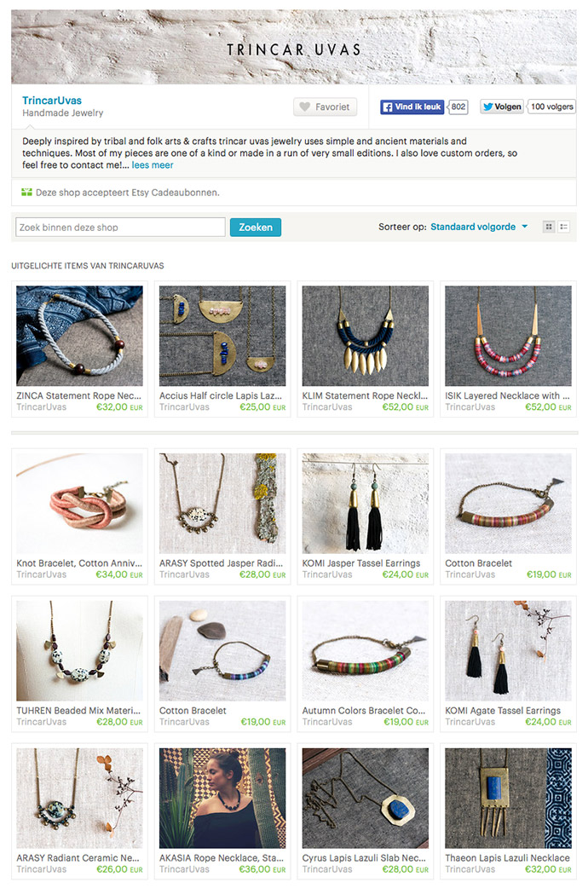The height and width of the screenshot is (888, 588).
Task: Click the Zoeken search button
Action: (x=256, y=227)
